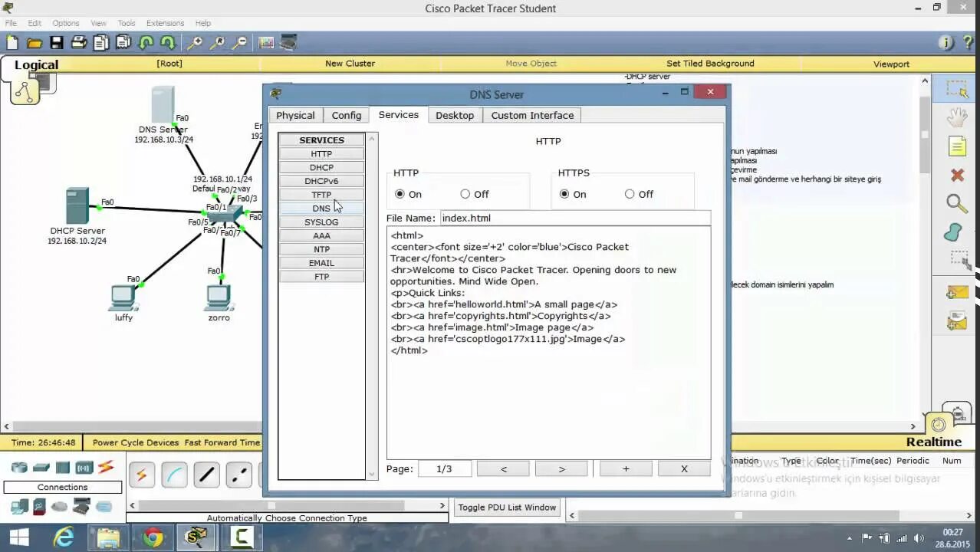
Task: Open Internet Explorer from the taskbar
Action: [x=64, y=537]
